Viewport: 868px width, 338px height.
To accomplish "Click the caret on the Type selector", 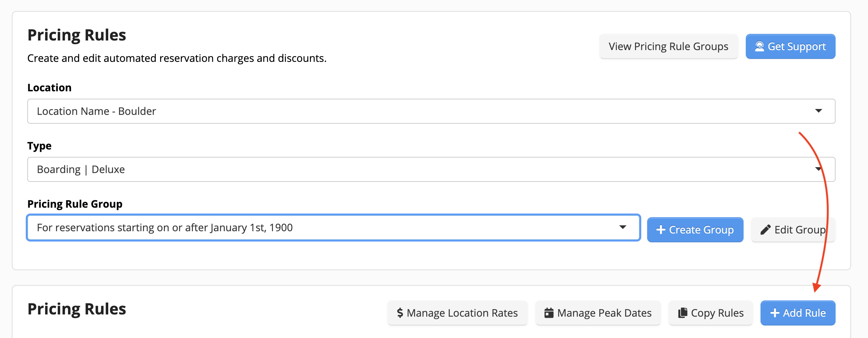I will pyautogui.click(x=818, y=169).
